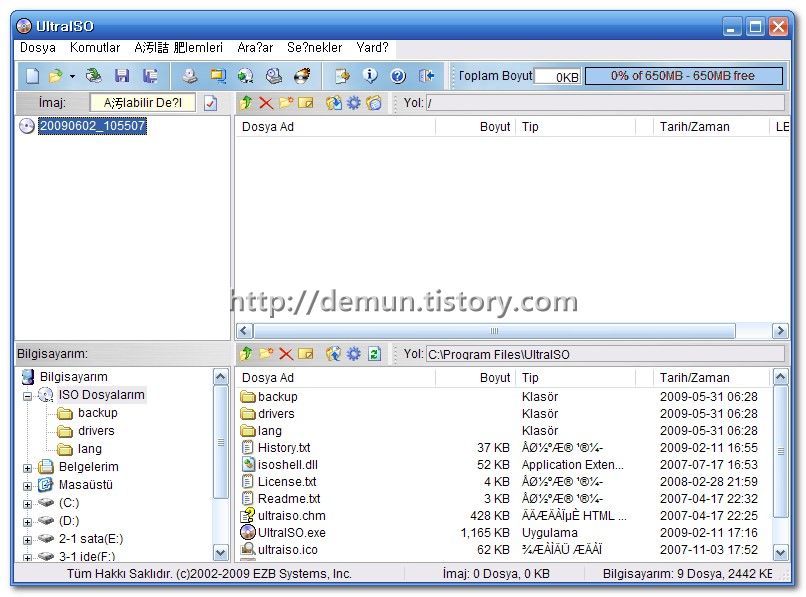806x597 pixels.
Task: Click red X delete icon in image pane
Action: [266, 103]
